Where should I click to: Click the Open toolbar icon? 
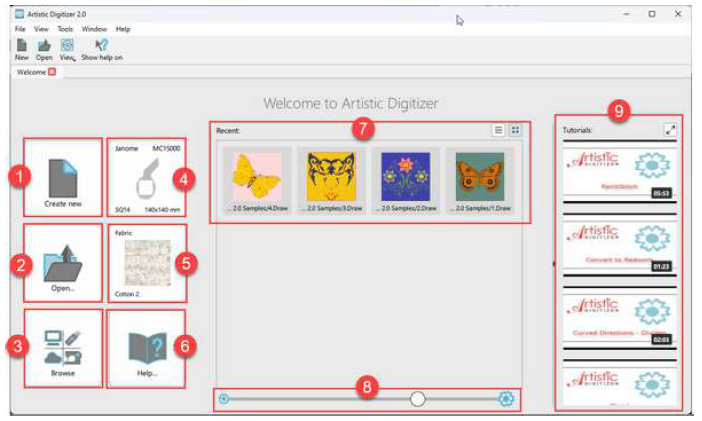point(44,46)
